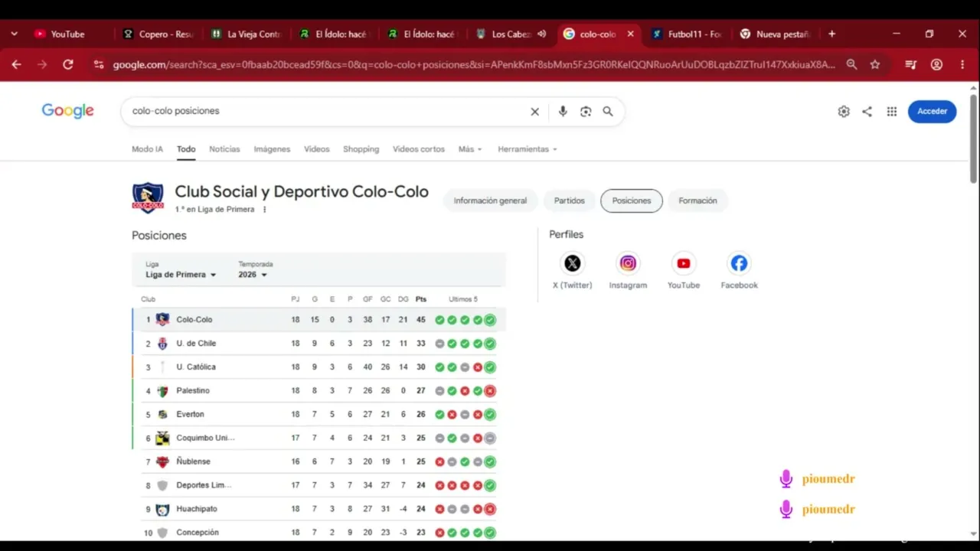
Task: Search by image with the camera icon
Action: coord(586,112)
